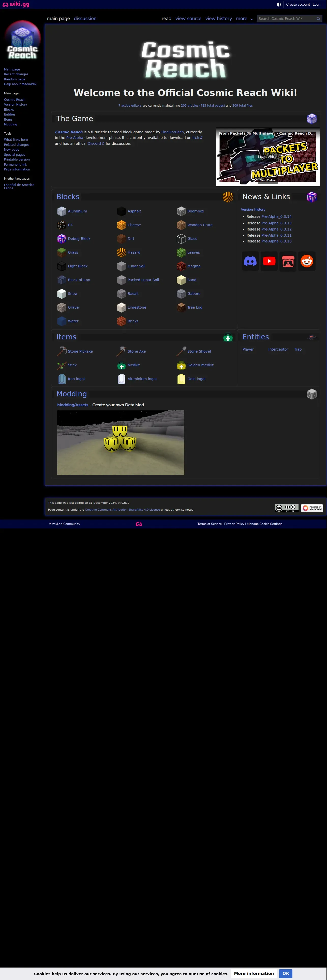The height and width of the screenshot is (980, 327).
Task: Click the Powered by MediaWiki badge
Action: pyautogui.click(x=312, y=508)
